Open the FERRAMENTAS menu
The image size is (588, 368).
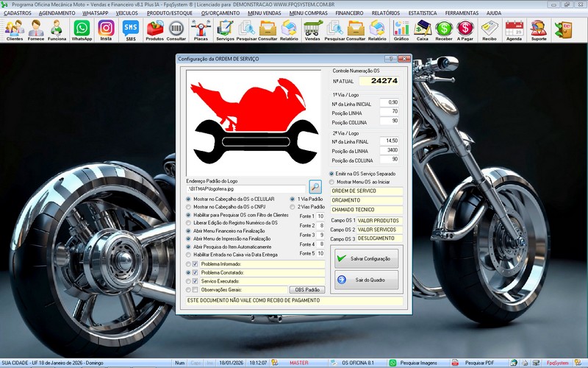click(462, 13)
